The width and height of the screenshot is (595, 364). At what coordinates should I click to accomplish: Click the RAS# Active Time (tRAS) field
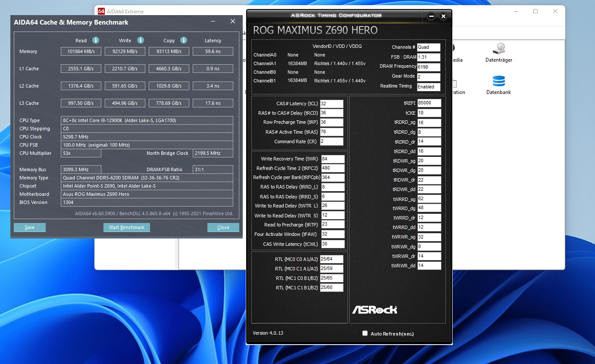[332, 132]
